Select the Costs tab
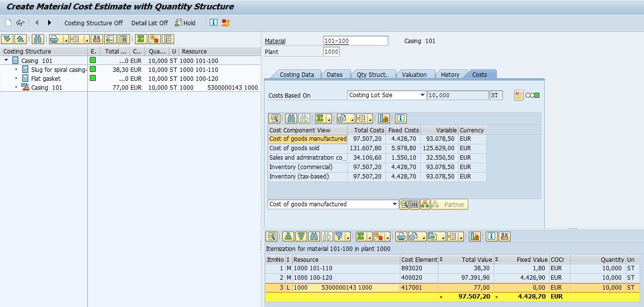Screen dimensions: 644x307 479,74
